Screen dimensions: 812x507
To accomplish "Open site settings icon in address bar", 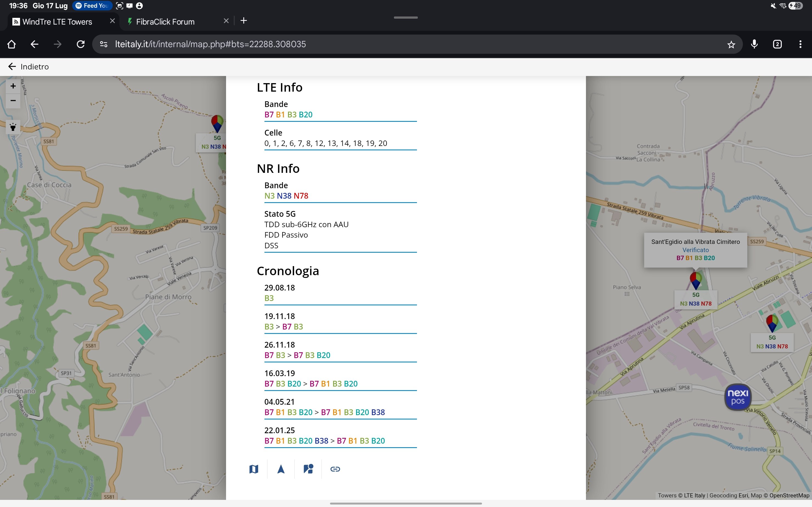I will [x=104, y=44].
